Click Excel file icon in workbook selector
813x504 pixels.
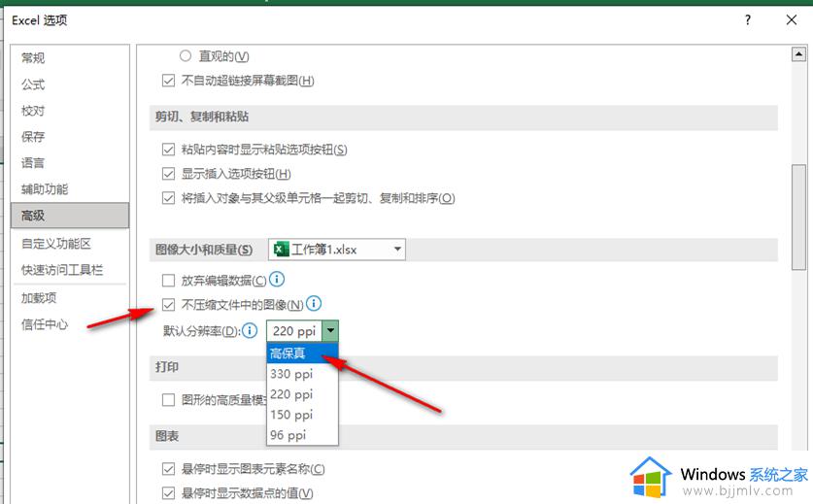click(281, 250)
